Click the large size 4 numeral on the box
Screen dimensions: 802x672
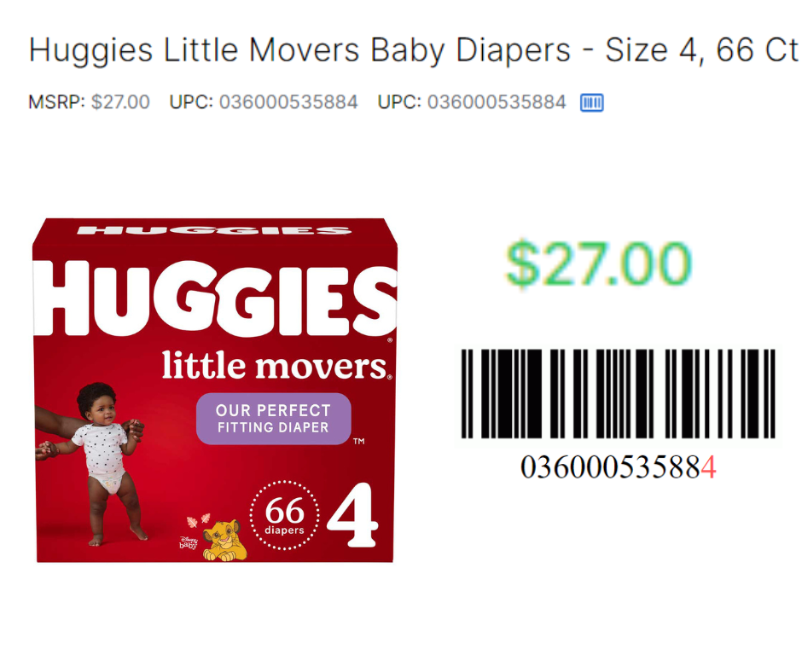pyautogui.click(x=353, y=514)
